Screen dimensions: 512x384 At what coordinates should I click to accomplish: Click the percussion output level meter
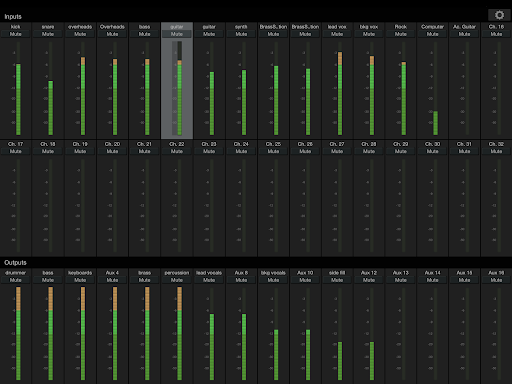pos(180,333)
